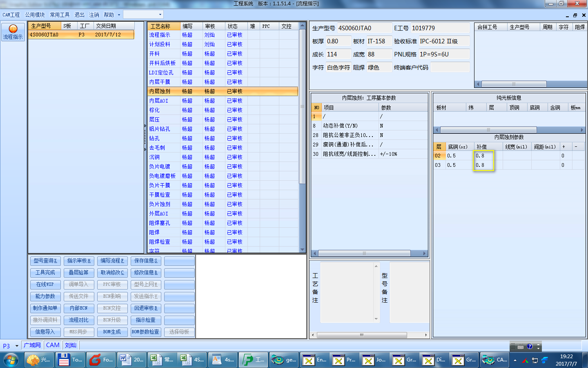Switch to the Di... X-window taskbar item
Screen dimensions: 588x368
(x=435, y=360)
